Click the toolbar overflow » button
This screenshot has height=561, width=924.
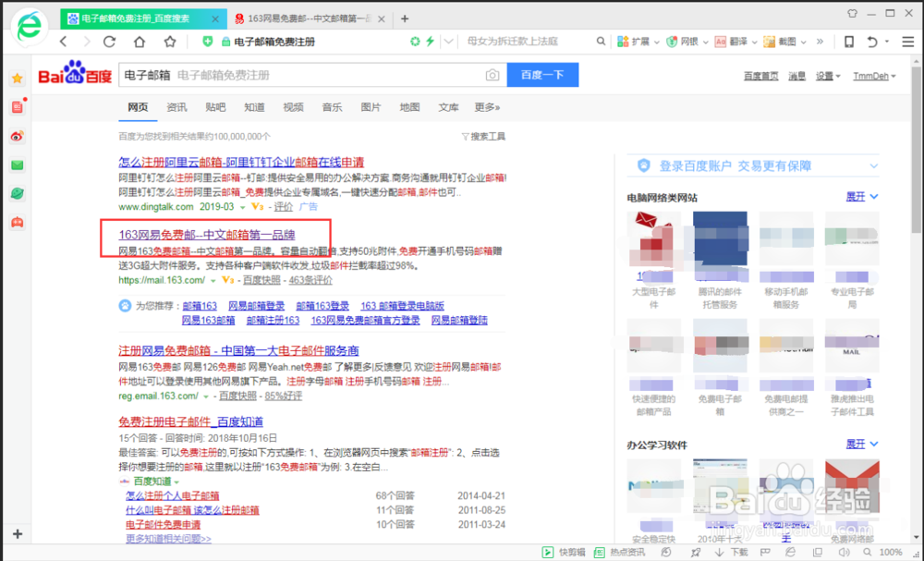coord(820,42)
